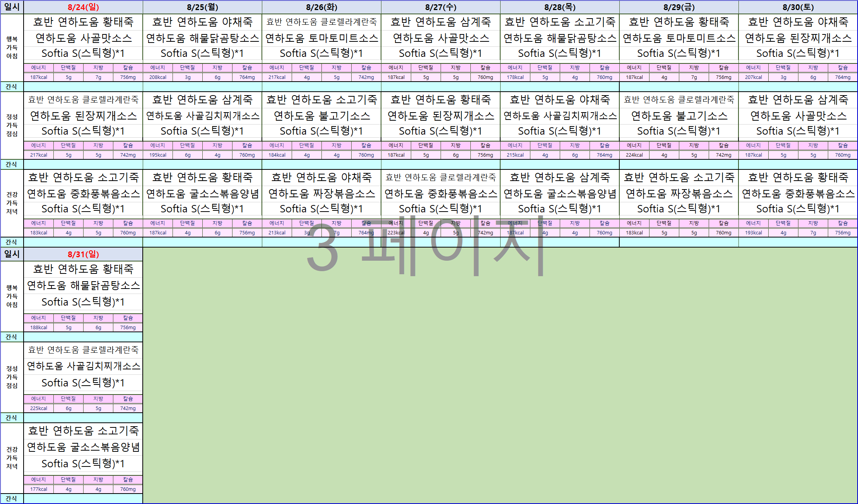Click the '건강 가득 저녁' label beside 8/24
Viewport: 858px width, 504px height.
coord(12,203)
